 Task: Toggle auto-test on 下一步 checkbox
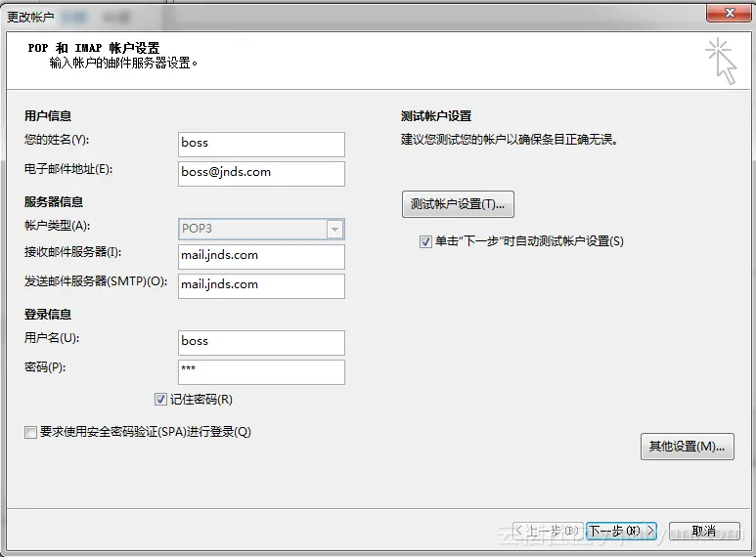click(x=425, y=241)
